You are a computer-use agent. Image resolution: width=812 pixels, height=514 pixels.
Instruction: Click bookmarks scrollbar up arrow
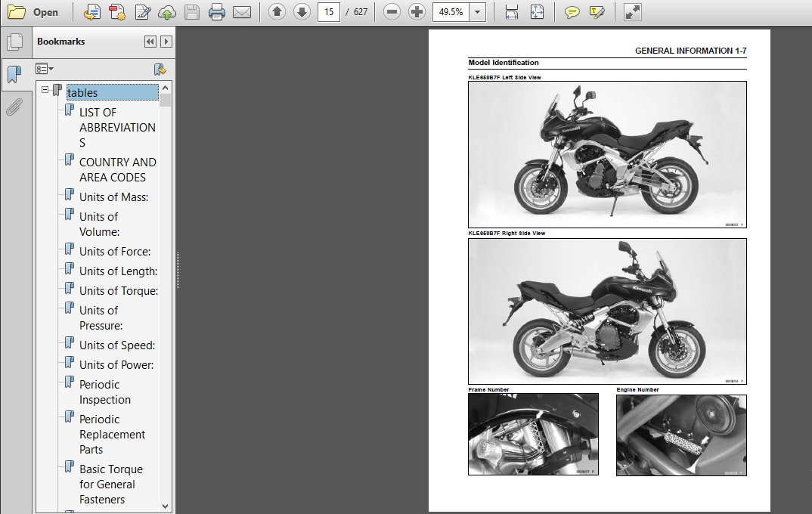165,88
